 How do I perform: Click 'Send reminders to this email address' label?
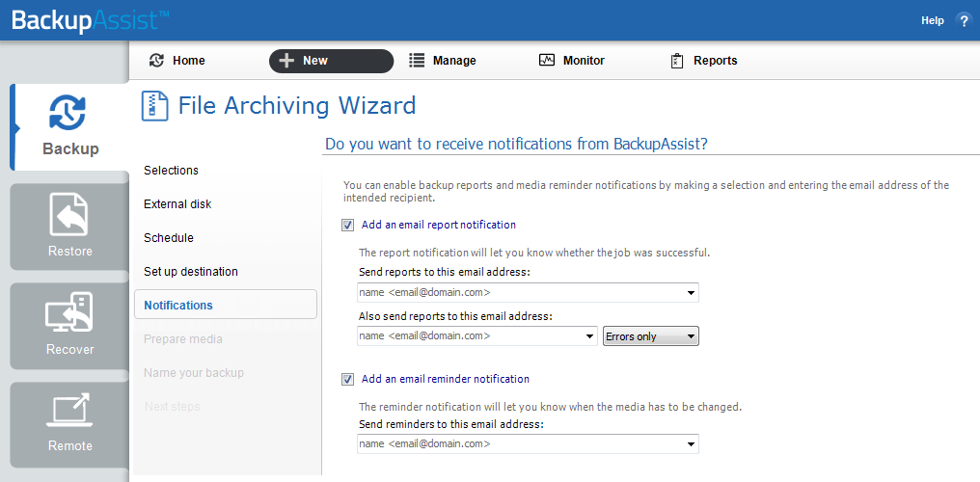[451, 424]
